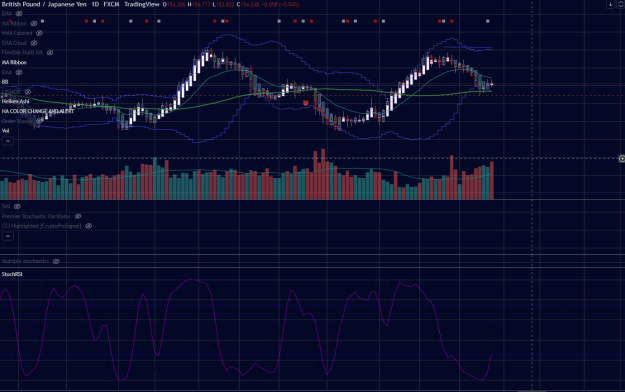Click the British Pound / Japanese Yen title
This screenshot has width=625, height=392.
[44, 4]
